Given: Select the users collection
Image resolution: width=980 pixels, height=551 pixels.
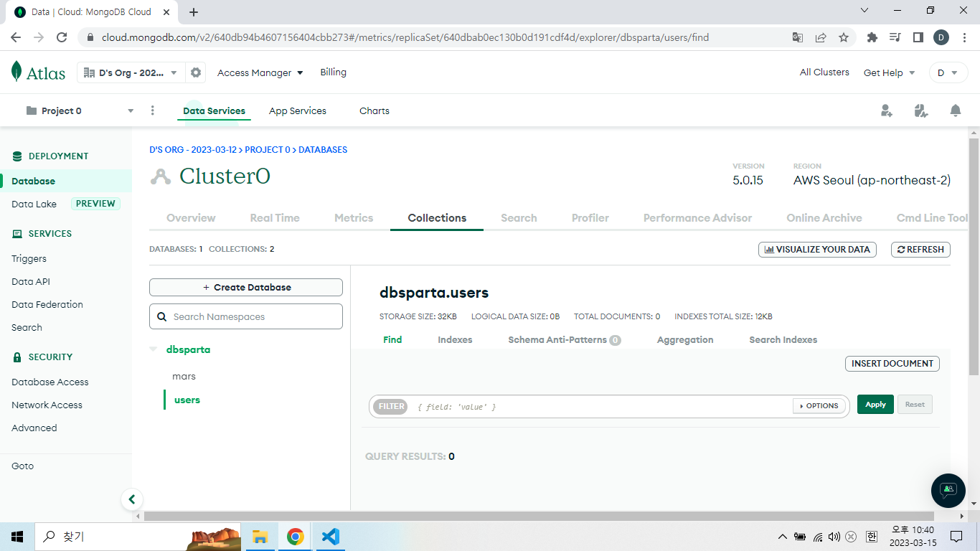Looking at the screenshot, I should (187, 400).
